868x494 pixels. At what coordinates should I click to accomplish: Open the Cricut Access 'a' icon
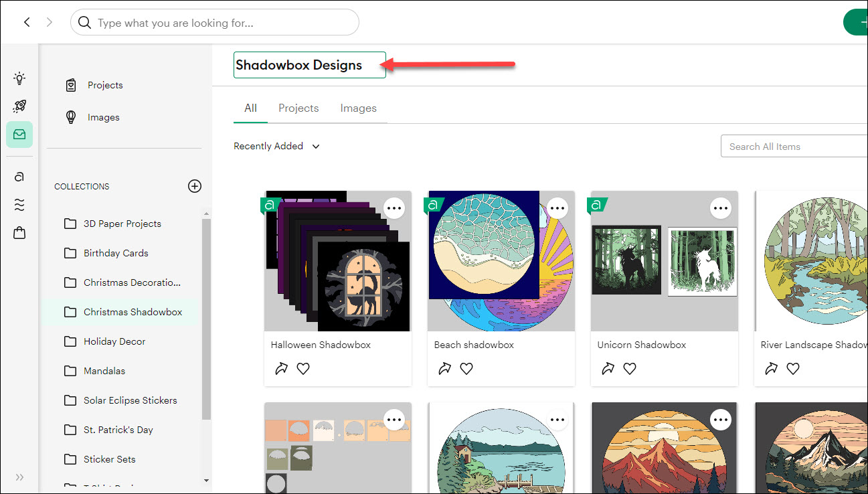click(19, 176)
